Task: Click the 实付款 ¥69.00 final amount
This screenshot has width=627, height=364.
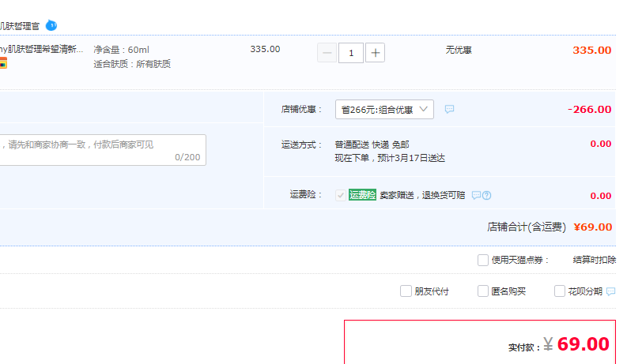Action: [x=559, y=344]
